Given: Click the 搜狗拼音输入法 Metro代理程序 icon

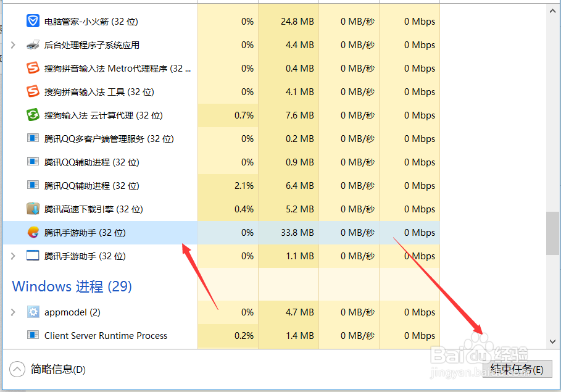Looking at the screenshot, I should pos(33,68).
